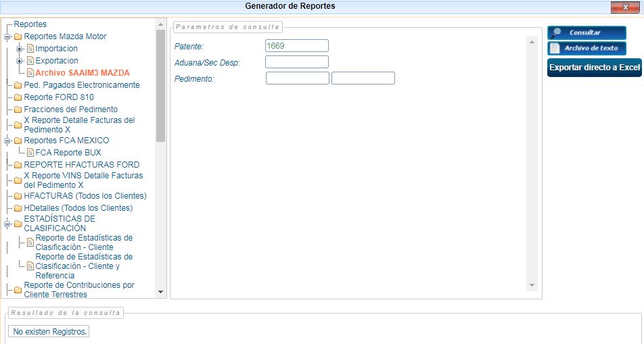
Task: Click Exportar directo a Excel button
Action: (x=595, y=68)
